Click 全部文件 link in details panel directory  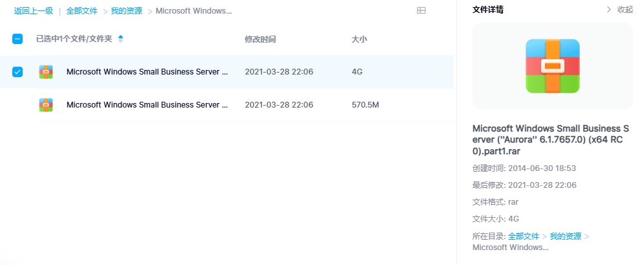tap(524, 236)
